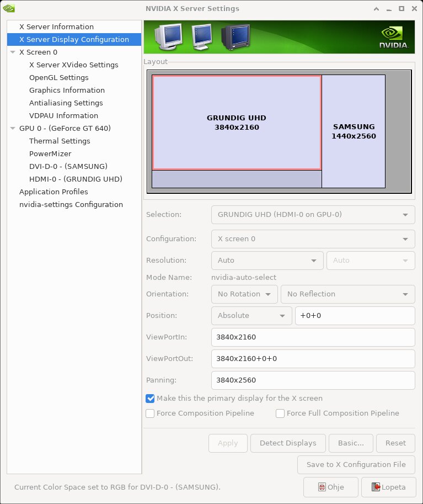Viewport: 423px width, 504px height.
Task: Click the Panning 3840x2560 field
Action: click(313, 380)
